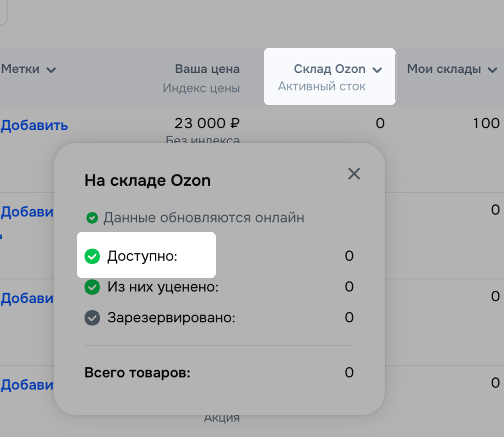Click the "Зарезервировано:" label
The height and width of the screenshot is (437, 504).
click(171, 317)
